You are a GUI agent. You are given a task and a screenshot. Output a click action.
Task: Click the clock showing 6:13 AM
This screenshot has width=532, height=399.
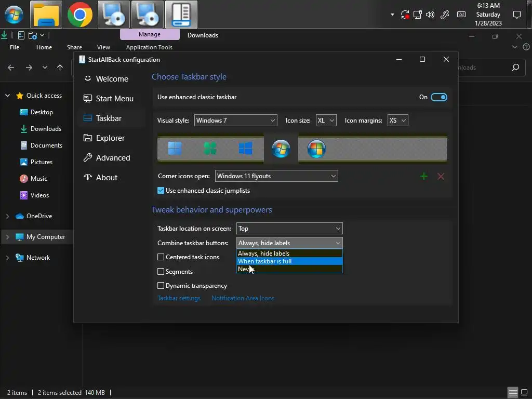(488, 14)
